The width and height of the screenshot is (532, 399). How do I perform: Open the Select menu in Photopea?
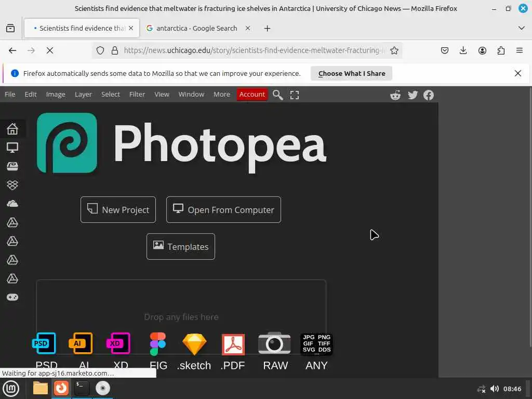coord(111,95)
